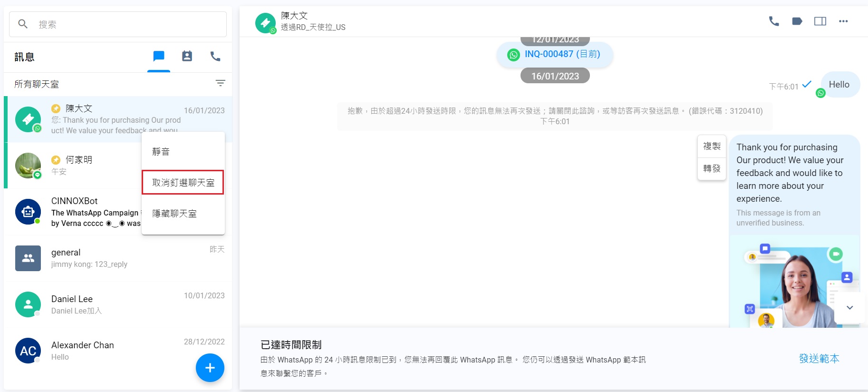The height and width of the screenshot is (392, 868).
Task: Open the more options ellipsis menu
Action: 843,21
